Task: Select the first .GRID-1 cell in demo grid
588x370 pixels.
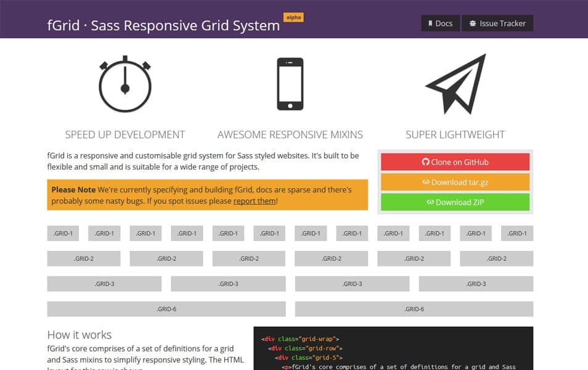Action: tap(63, 233)
